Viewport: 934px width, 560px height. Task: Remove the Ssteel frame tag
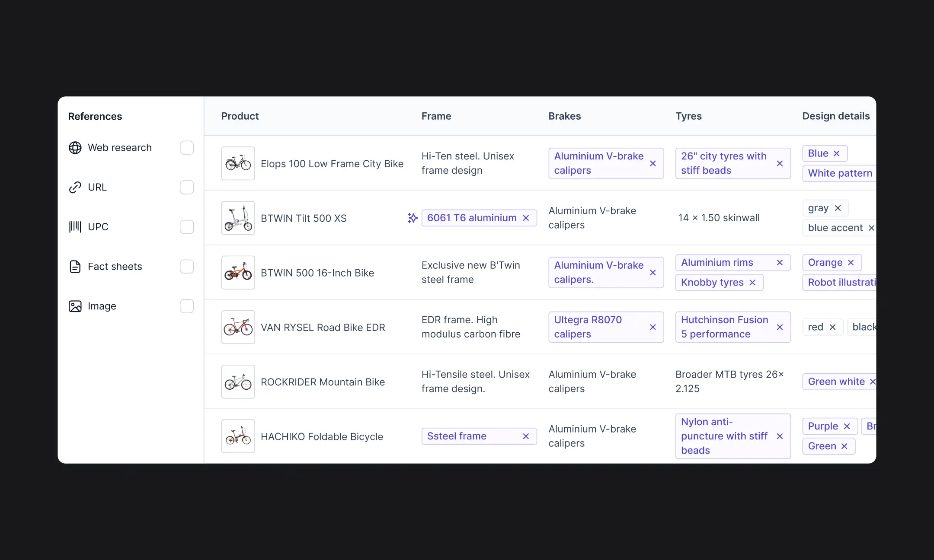526,436
